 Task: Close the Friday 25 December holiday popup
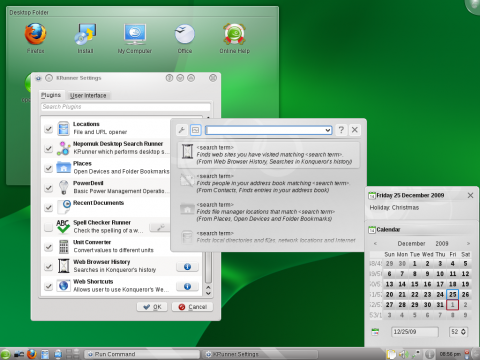pos(470,195)
